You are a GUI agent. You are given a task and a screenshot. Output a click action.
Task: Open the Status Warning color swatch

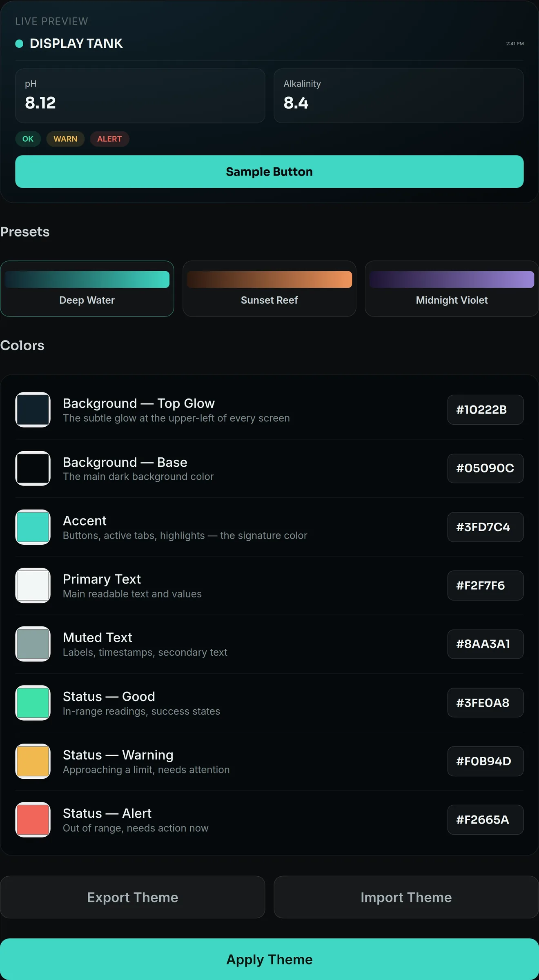coord(33,761)
